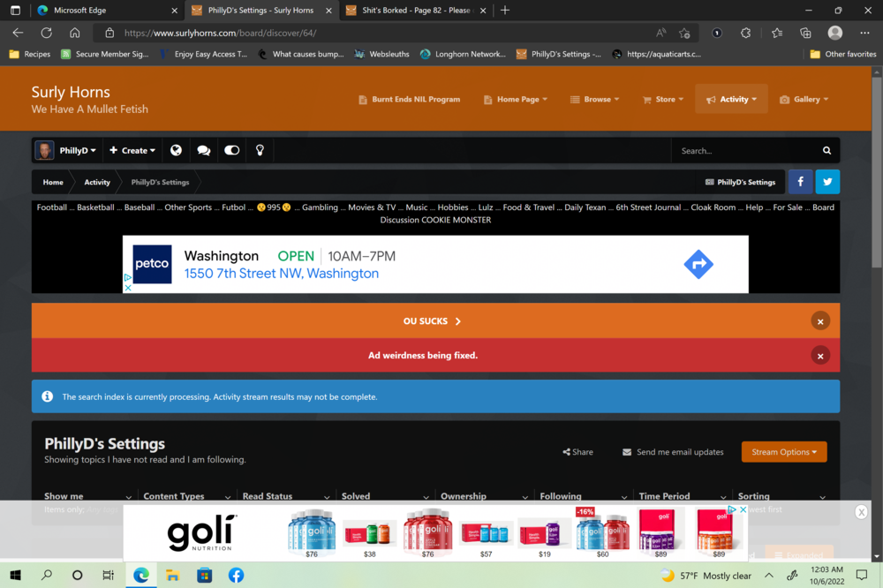Screen dimensions: 883x588
Task: Share page via Twitter icon
Action: 827,182
